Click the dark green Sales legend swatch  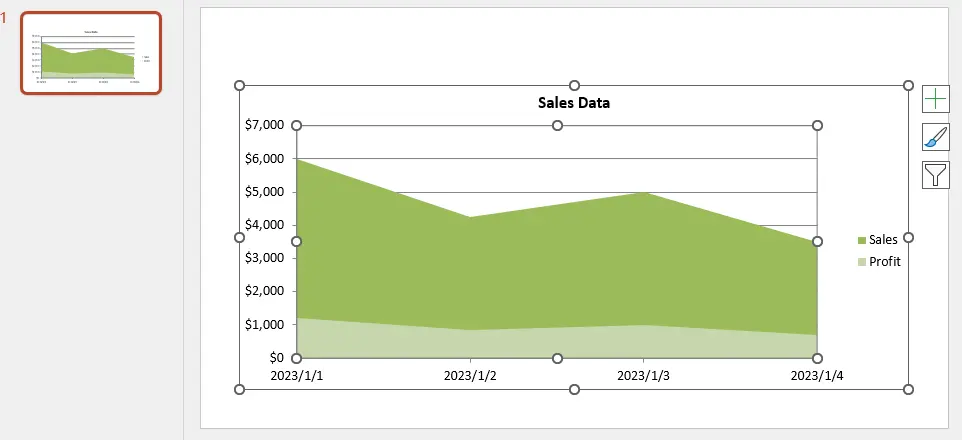(862, 241)
